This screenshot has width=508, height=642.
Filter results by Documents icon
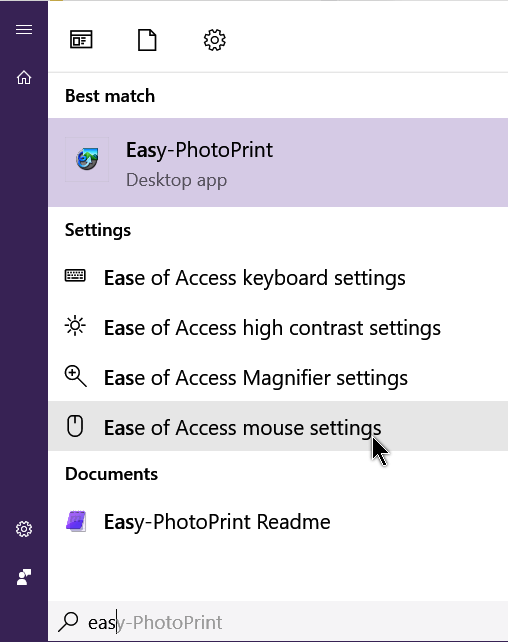[147, 40]
